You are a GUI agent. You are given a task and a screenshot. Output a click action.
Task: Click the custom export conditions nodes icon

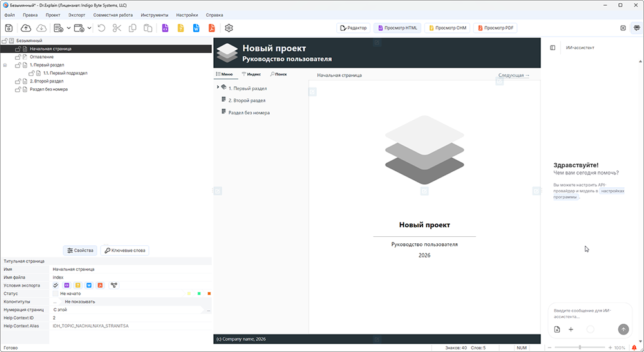[114, 285]
